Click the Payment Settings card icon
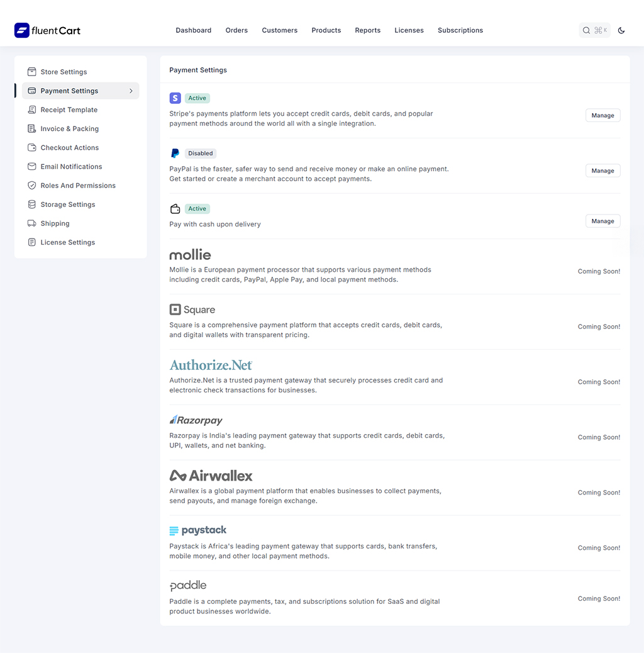Screen dimensions: 644x653 31,91
